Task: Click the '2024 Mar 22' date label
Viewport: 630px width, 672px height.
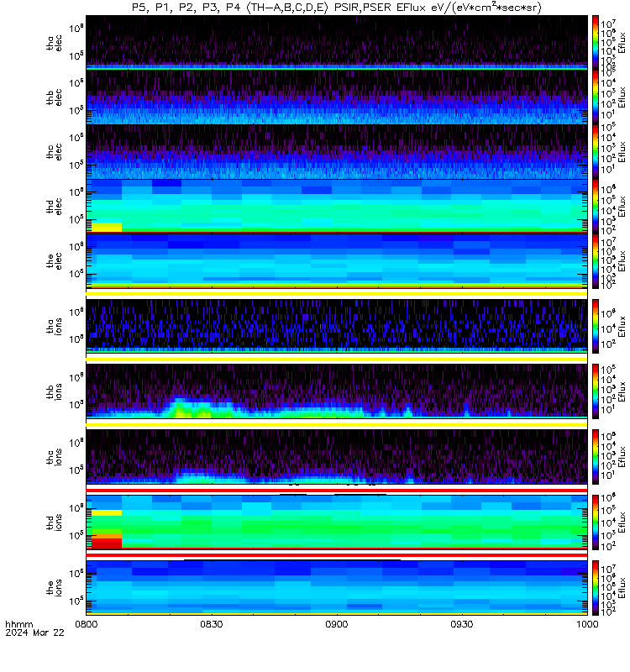Action: click(34, 633)
